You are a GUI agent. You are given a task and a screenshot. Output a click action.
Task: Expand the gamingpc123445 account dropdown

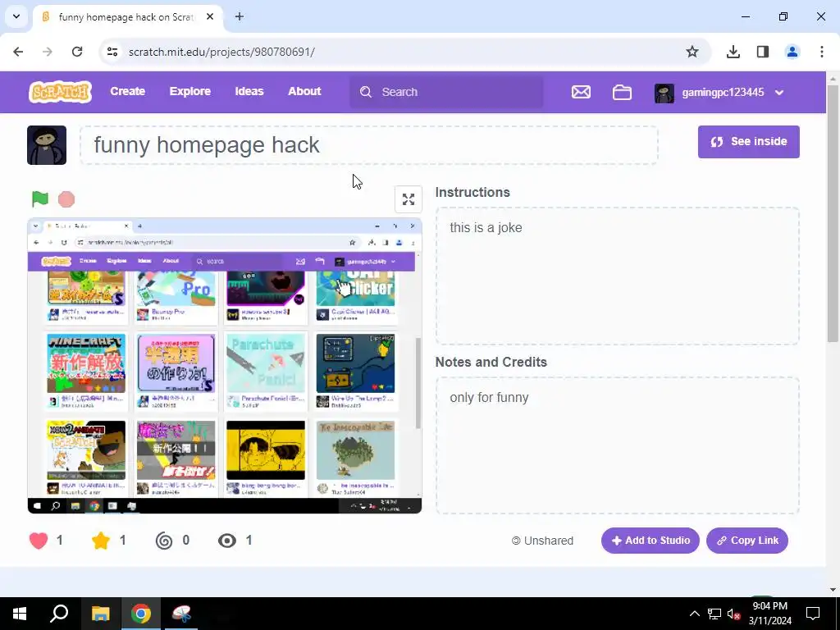[x=779, y=92]
